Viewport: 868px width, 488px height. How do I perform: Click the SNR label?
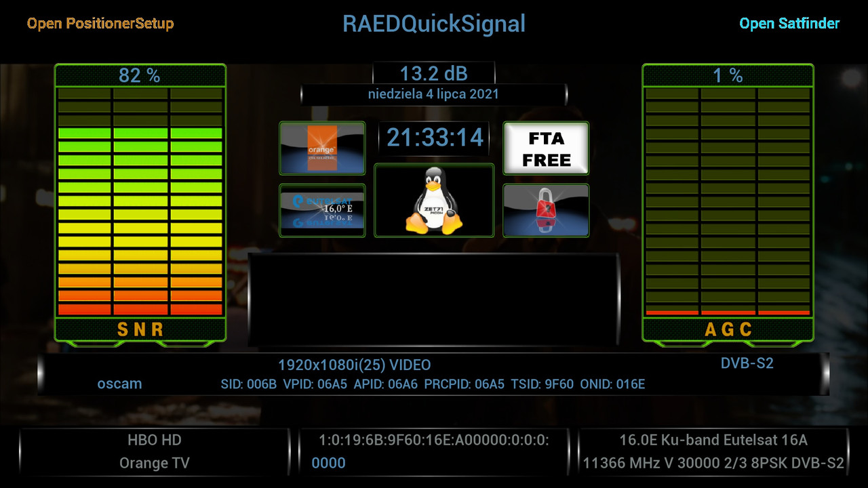point(140,329)
